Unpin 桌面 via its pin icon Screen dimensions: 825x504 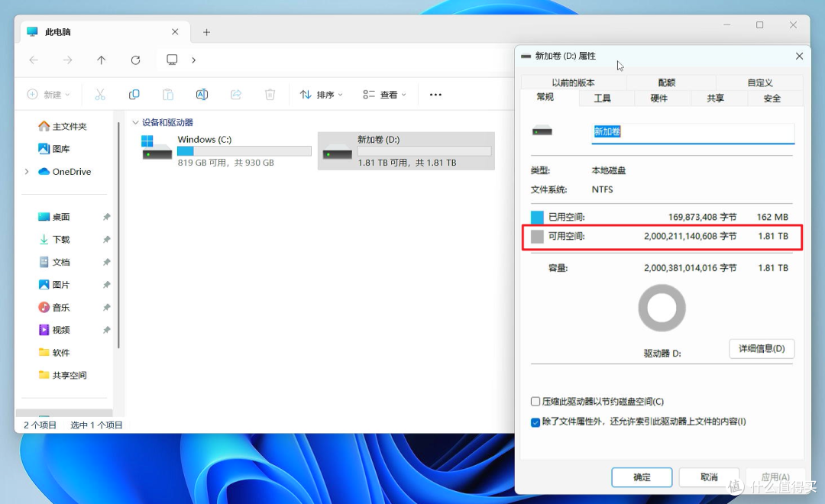pos(106,217)
